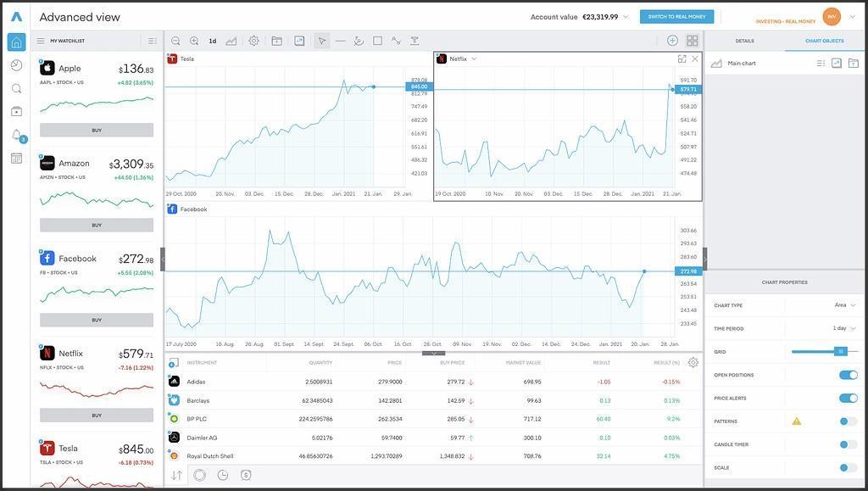Open the Time Period 1 day dropdown
Screen dimensions: 868x491
(x=845, y=328)
